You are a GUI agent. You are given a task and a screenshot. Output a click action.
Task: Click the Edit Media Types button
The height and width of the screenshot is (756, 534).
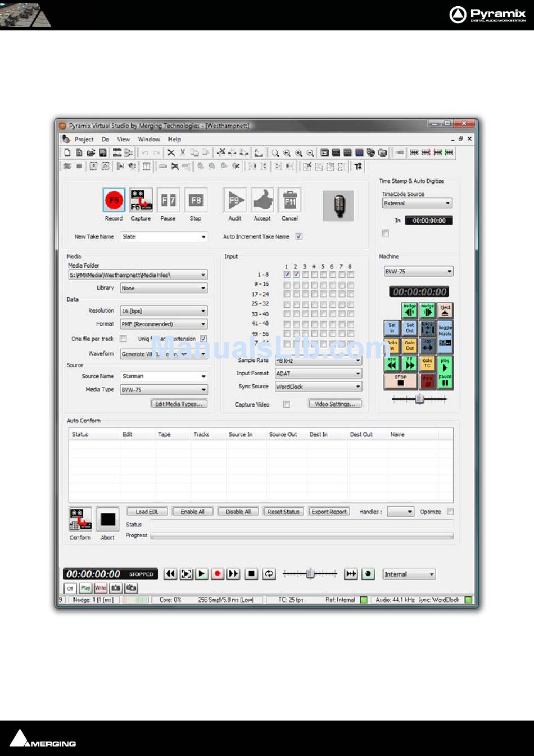179,404
